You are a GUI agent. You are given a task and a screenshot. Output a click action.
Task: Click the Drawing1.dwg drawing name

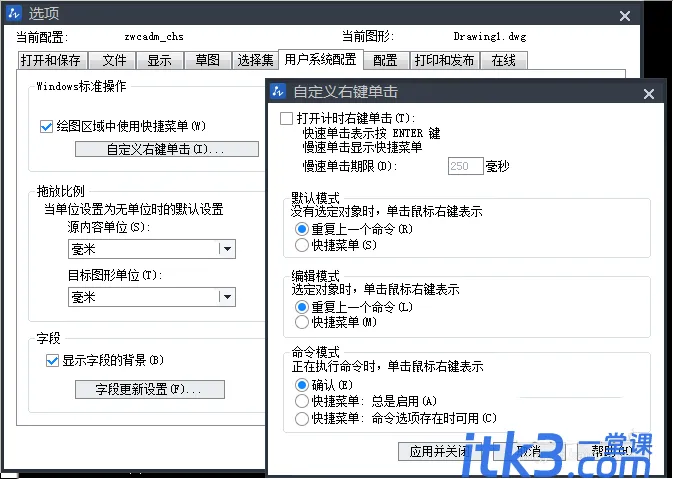(x=490, y=37)
